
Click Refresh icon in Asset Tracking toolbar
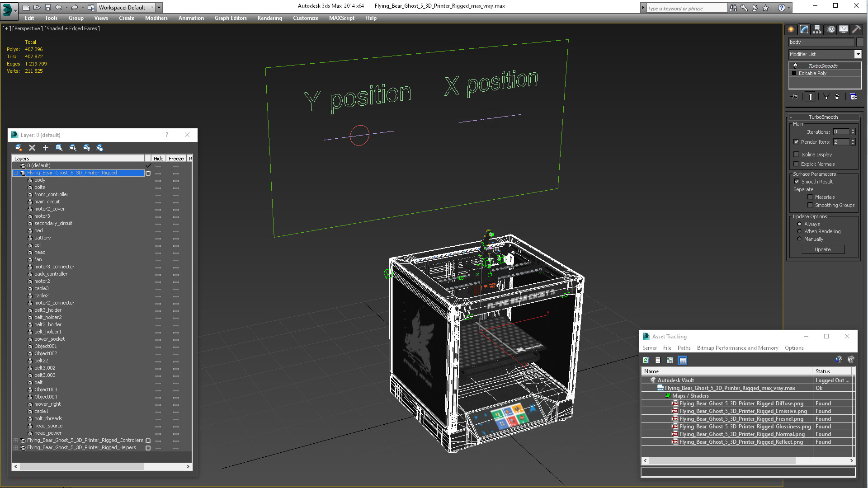tap(646, 360)
